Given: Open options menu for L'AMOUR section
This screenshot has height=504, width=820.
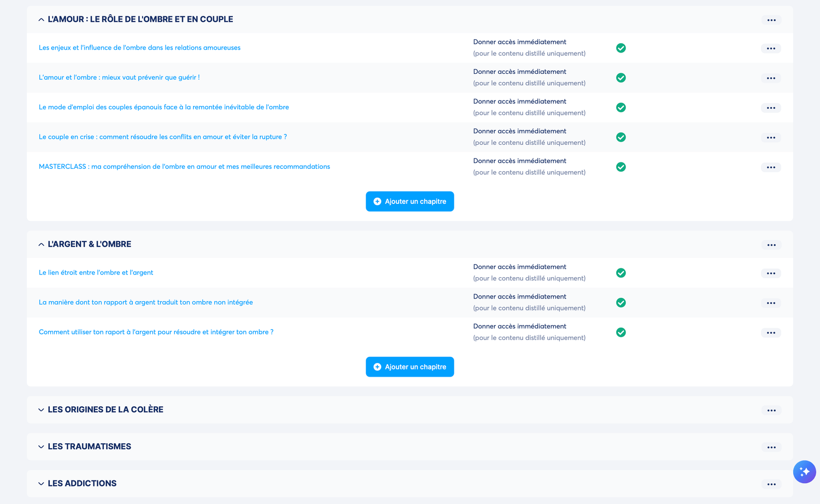Looking at the screenshot, I should 771,20.
